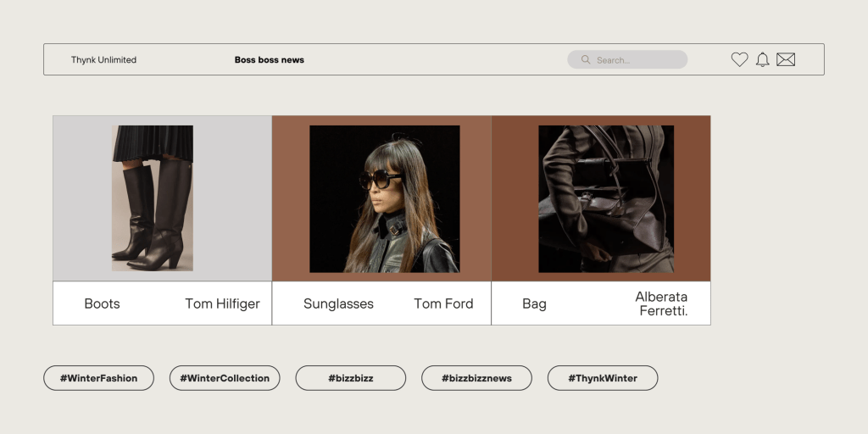Select the Alberata Ferretti brand name
868x434 pixels.
[661, 303]
